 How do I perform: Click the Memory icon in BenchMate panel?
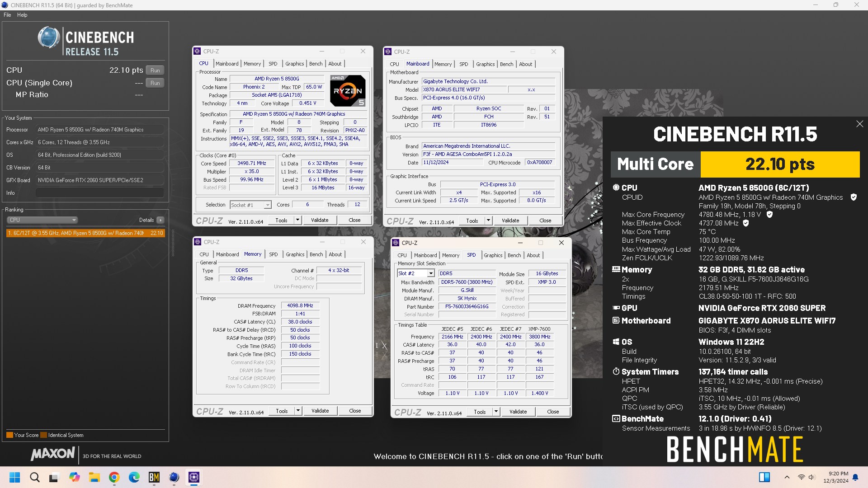[616, 269]
